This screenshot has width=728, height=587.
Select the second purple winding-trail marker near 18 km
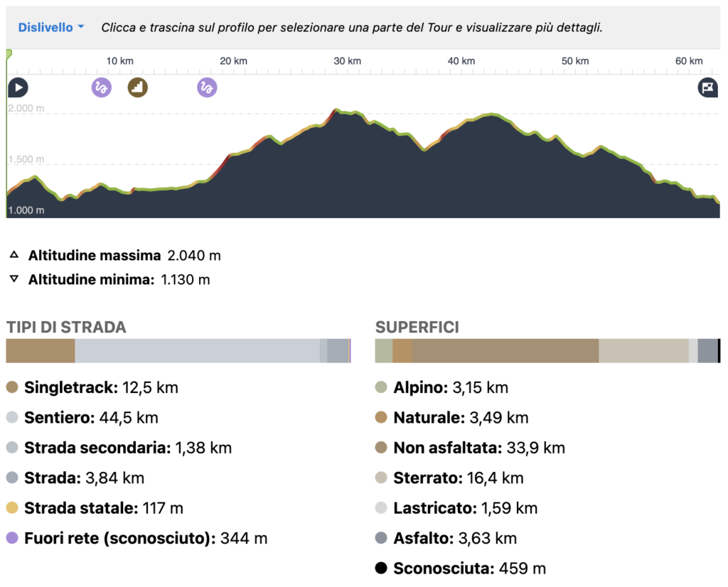(207, 87)
